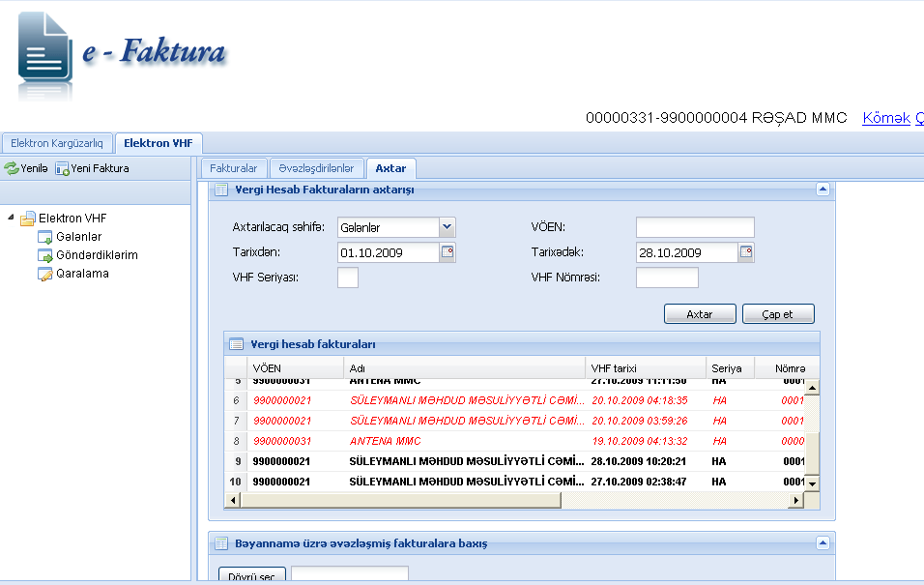Click the Yeni Faktura toolbar button
This screenshot has width=924, height=585.
92,168
